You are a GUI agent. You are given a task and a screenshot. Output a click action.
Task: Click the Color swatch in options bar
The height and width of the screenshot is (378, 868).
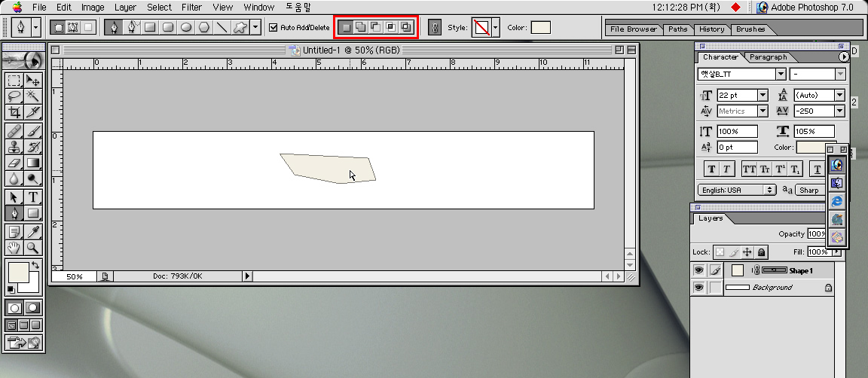[540, 28]
